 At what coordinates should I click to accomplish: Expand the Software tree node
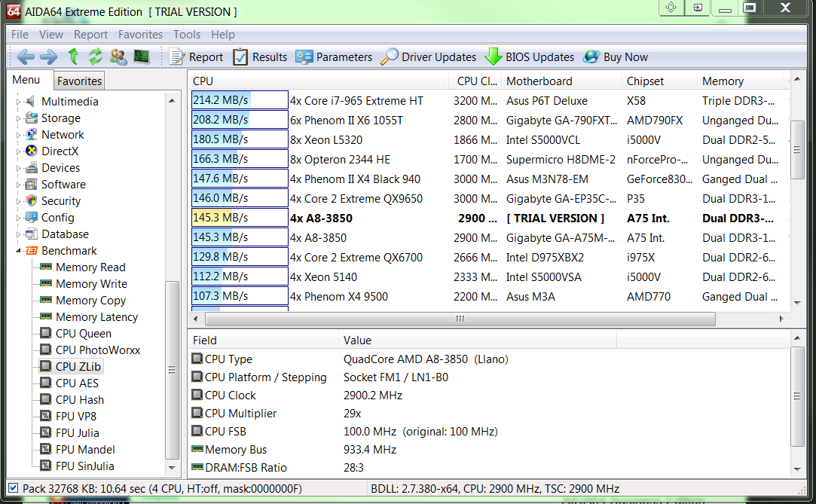point(18,185)
